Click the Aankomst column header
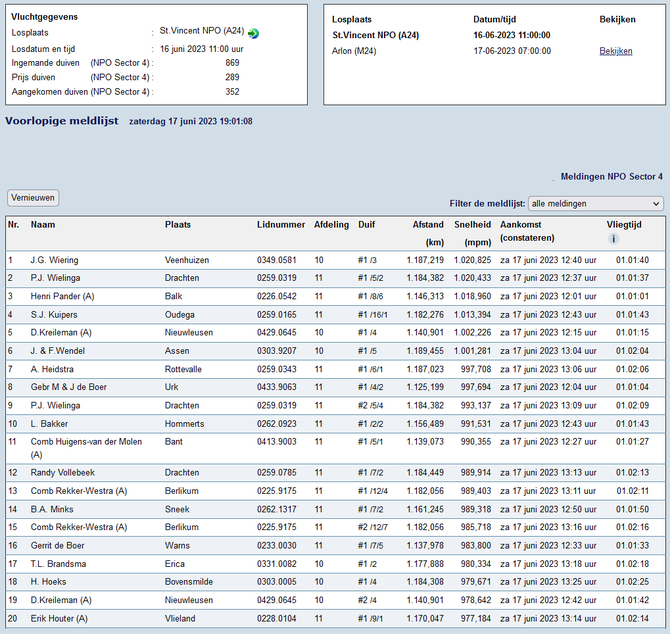 tap(520, 225)
